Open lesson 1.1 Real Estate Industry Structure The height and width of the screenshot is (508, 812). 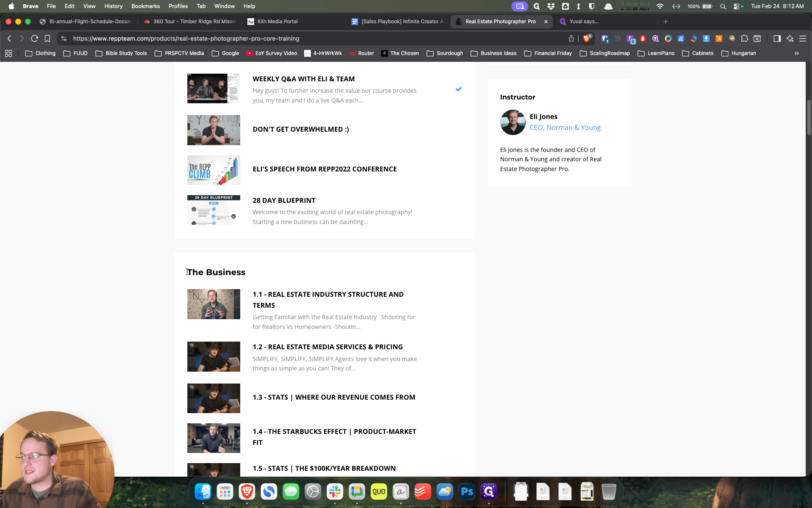click(328, 300)
